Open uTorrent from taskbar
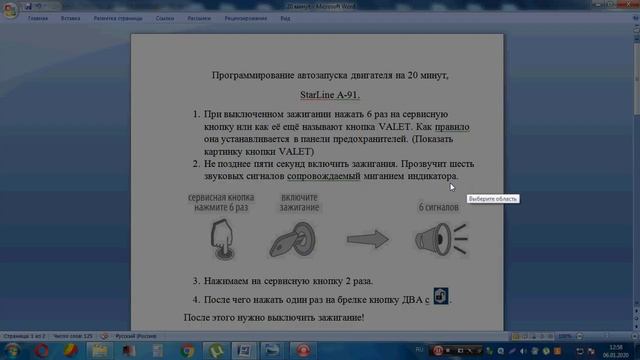This screenshot has width=640, height=360. pos(216,351)
